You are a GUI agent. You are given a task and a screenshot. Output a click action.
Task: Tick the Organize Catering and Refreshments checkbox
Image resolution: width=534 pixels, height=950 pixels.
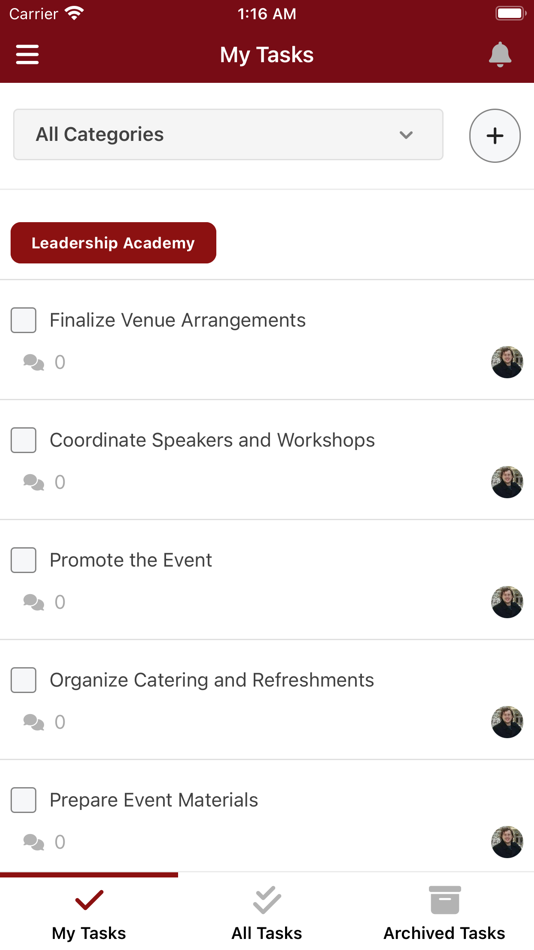[x=24, y=680]
